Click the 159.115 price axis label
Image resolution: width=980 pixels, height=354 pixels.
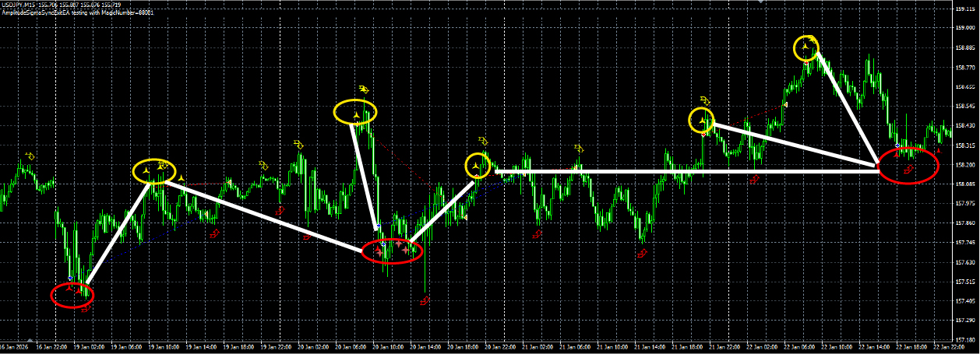click(x=965, y=9)
